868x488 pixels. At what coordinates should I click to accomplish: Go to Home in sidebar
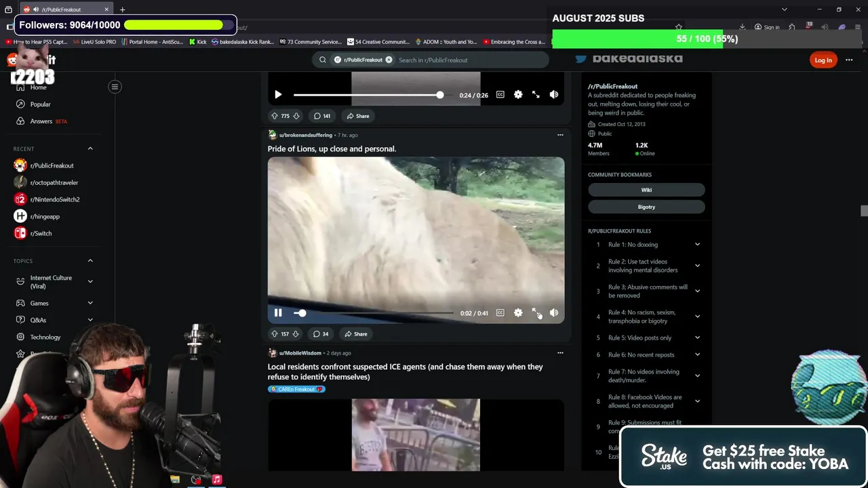pyautogui.click(x=38, y=87)
